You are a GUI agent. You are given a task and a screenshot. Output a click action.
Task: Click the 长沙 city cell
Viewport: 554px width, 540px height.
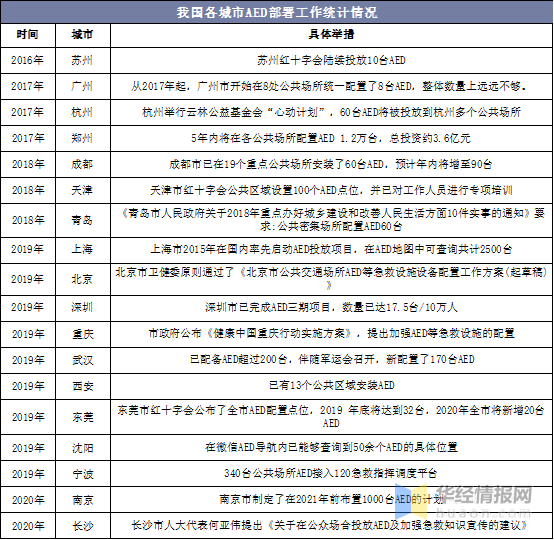pos(83,526)
